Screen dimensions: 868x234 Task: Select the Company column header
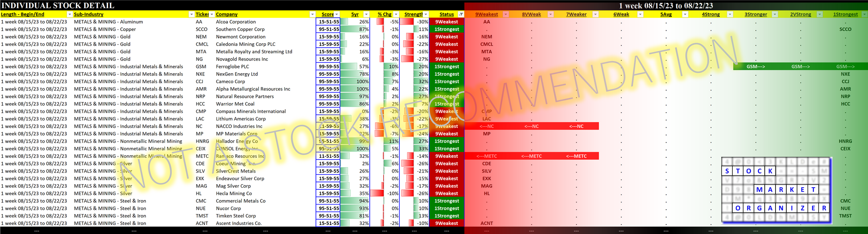click(227, 14)
